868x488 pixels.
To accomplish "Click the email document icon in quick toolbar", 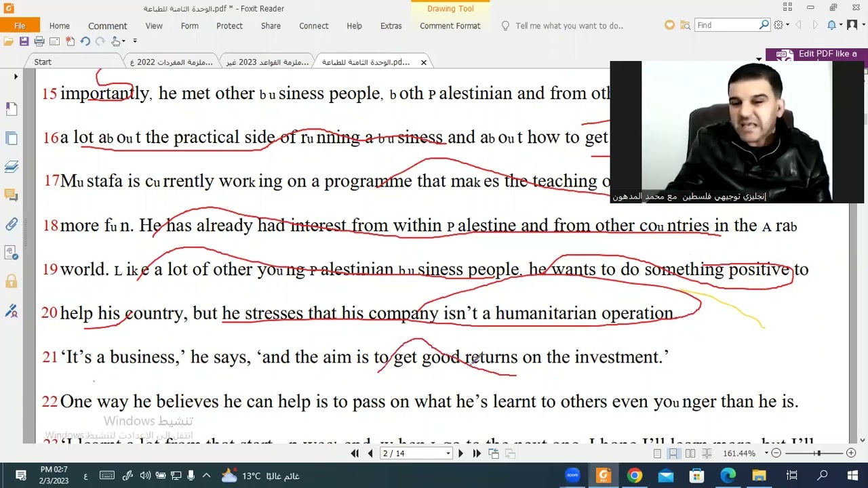I will [x=55, y=41].
